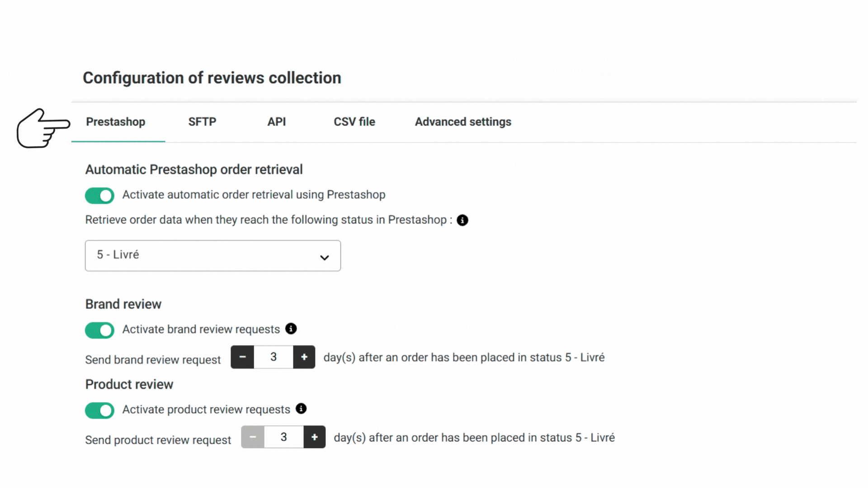Click the chevron arrow in status dropdown

tap(325, 258)
